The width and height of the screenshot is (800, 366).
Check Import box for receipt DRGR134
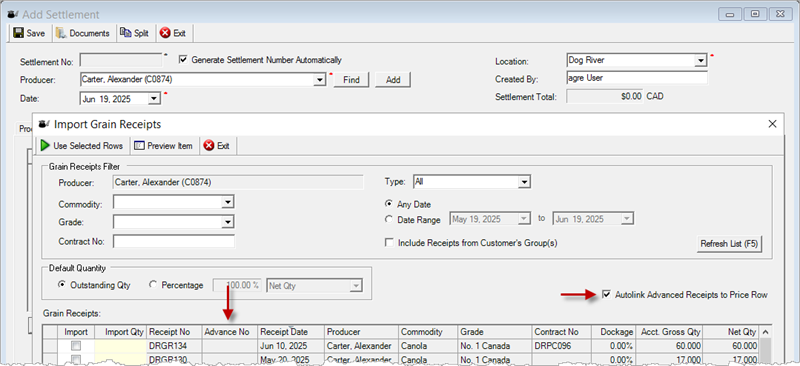point(76,346)
